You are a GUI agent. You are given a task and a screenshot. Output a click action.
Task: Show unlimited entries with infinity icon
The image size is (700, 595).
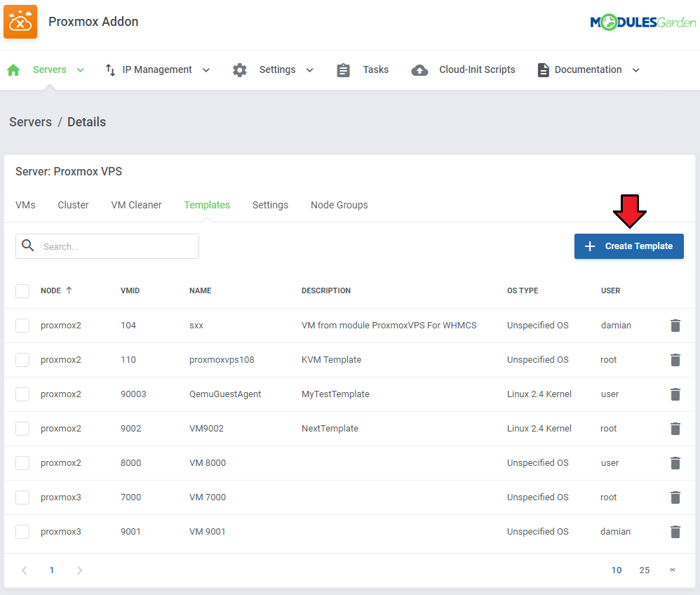pyautogui.click(x=673, y=570)
